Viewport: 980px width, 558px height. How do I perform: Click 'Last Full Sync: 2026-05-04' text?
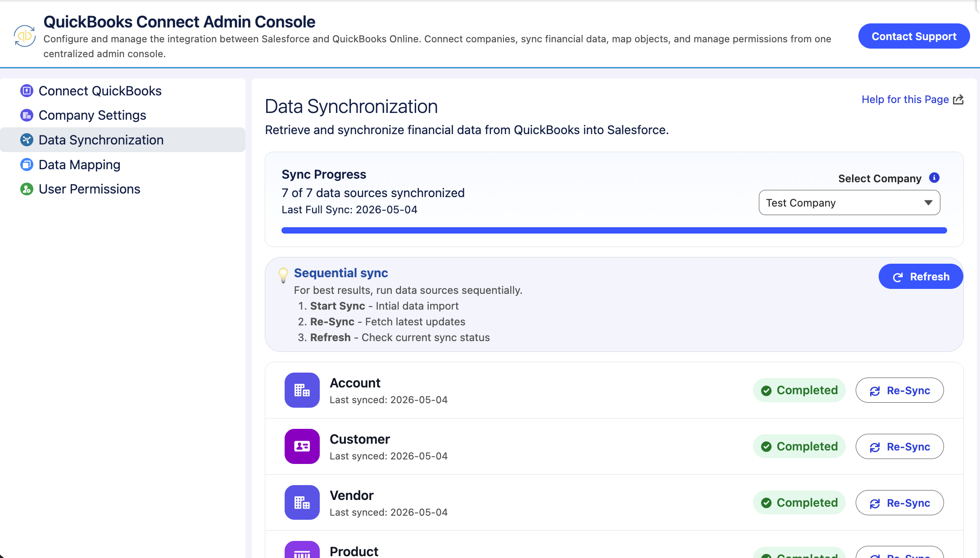click(x=349, y=210)
